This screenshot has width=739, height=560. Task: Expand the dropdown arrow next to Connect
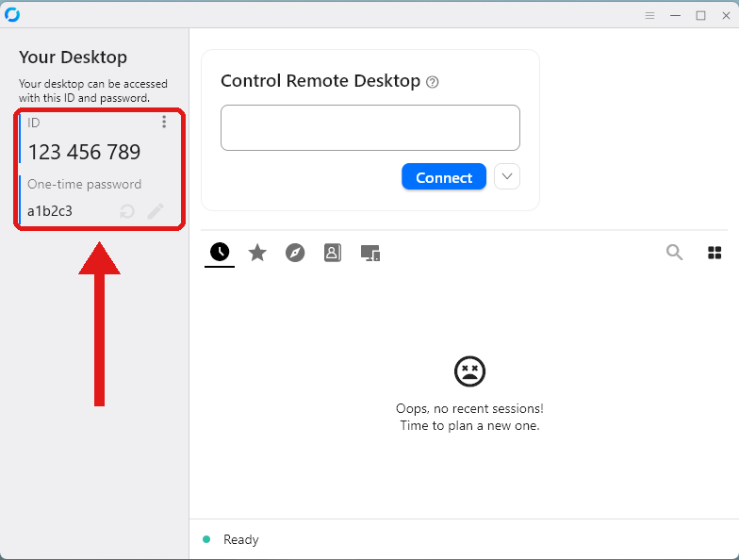(x=507, y=176)
